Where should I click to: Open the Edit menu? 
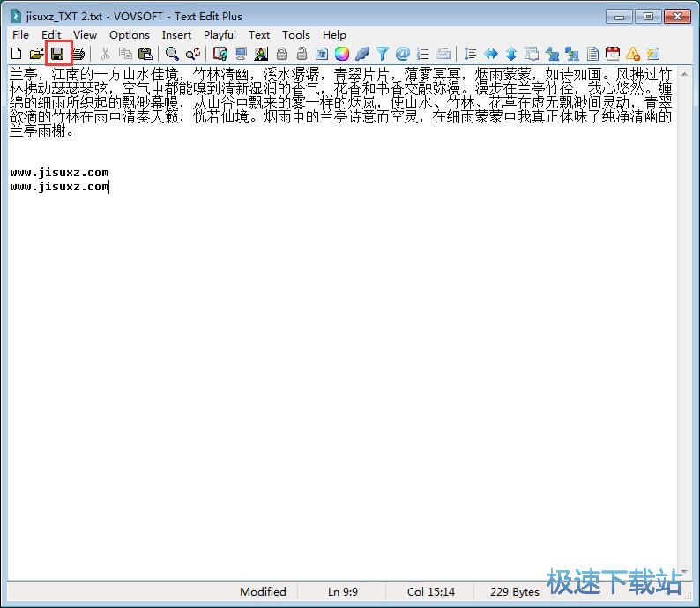tap(51, 34)
